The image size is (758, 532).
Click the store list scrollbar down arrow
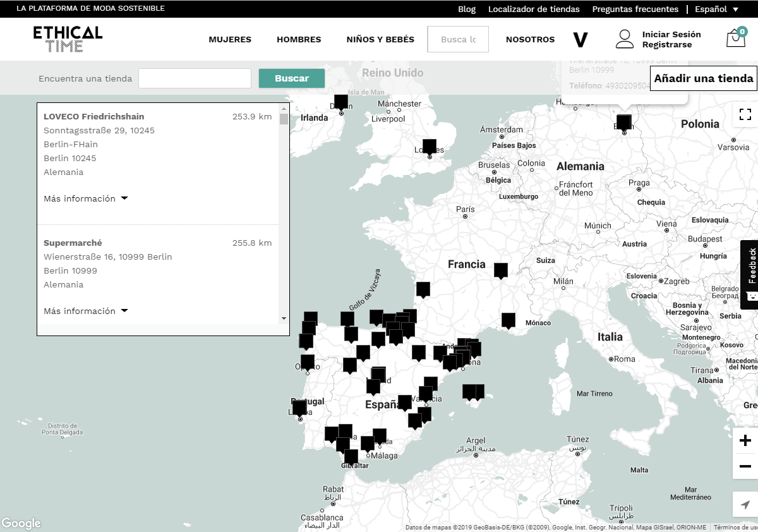tap(284, 318)
